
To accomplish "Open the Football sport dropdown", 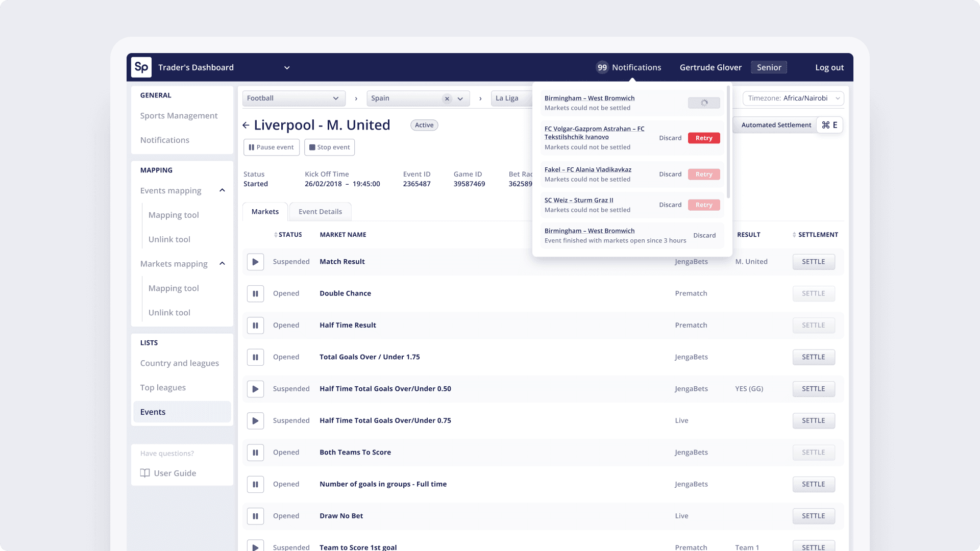I will point(293,98).
